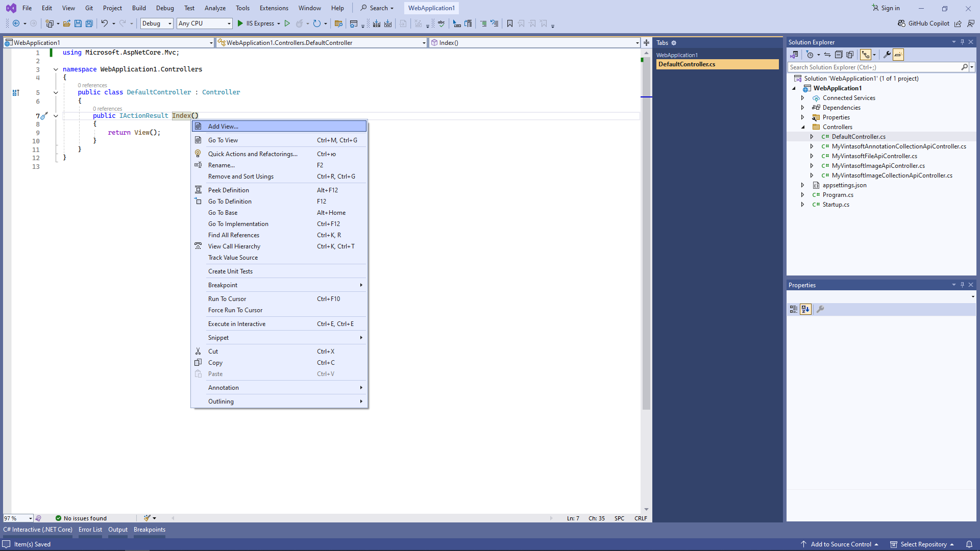Viewport: 980px width, 551px height.
Task: Open GitHub Copilot icon button
Action: [x=902, y=23]
